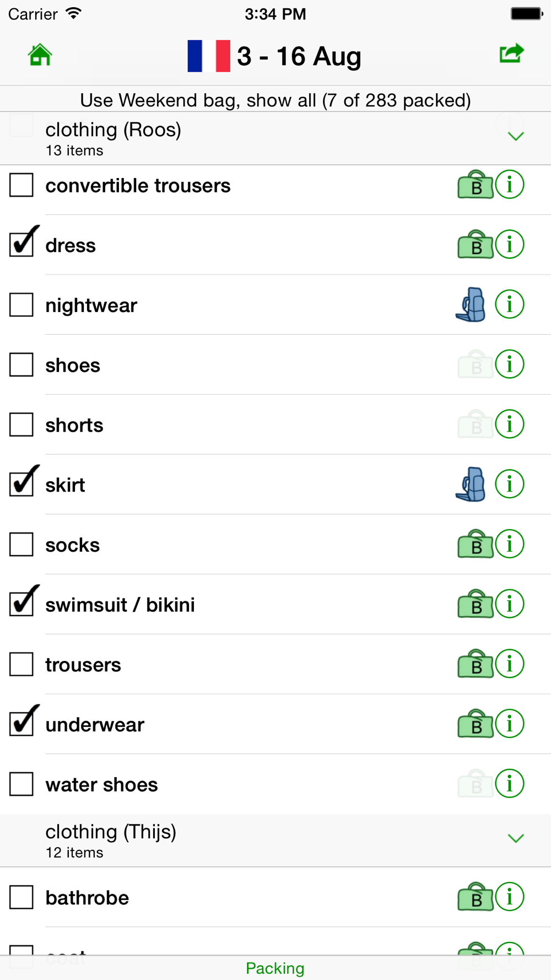Open info for convertible trousers
The image size is (551, 980).
click(510, 185)
